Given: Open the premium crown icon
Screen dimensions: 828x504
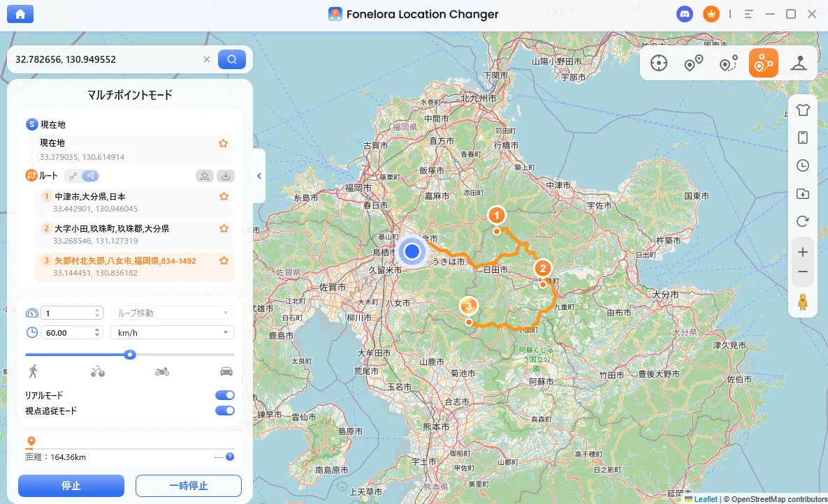Looking at the screenshot, I should tap(711, 14).
